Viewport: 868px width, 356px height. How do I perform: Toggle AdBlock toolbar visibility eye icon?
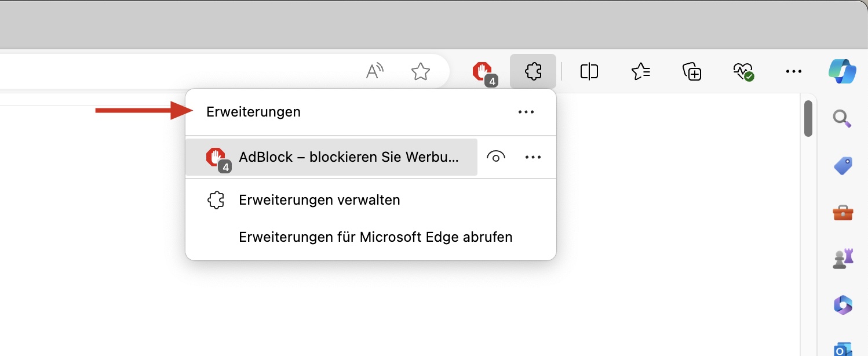[495, 157]
